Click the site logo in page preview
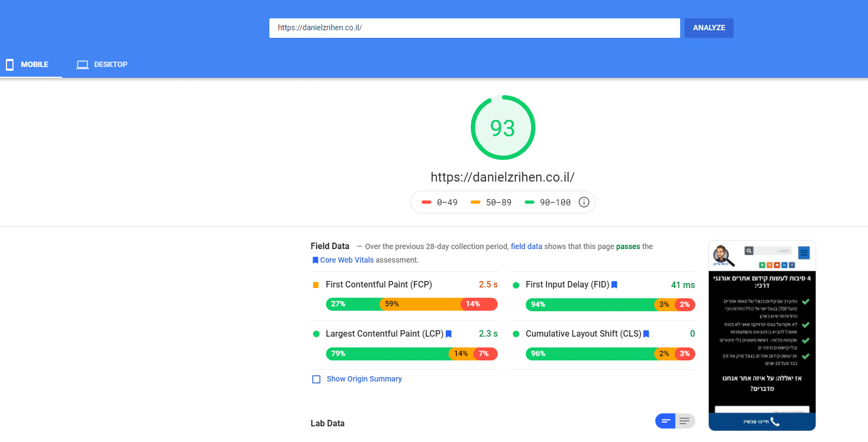Image resolution: width=868 pixels, height=442 pixels. point(723,256)
